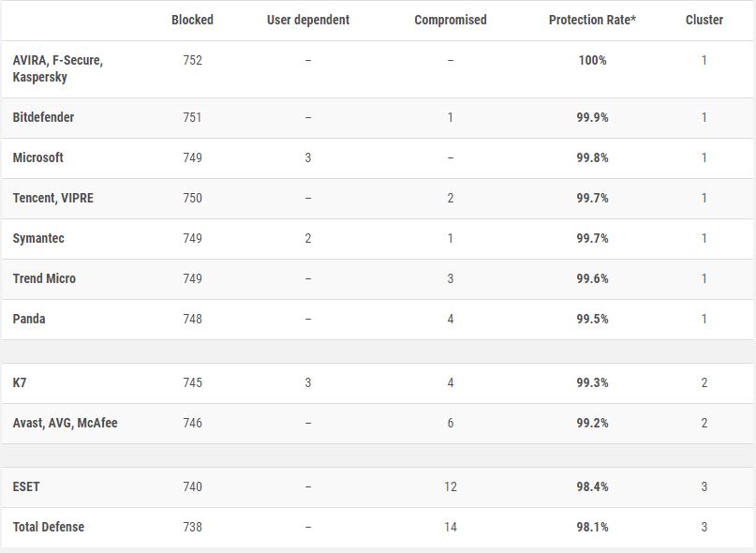Select the Compromised column header

[451, 20]
